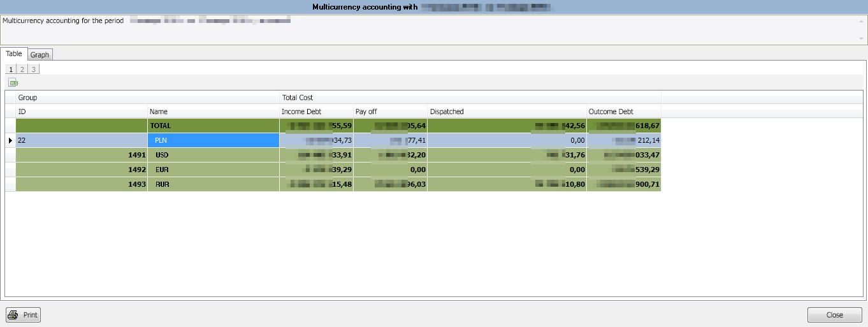Click ID cell 1491

tap(82, 155)
